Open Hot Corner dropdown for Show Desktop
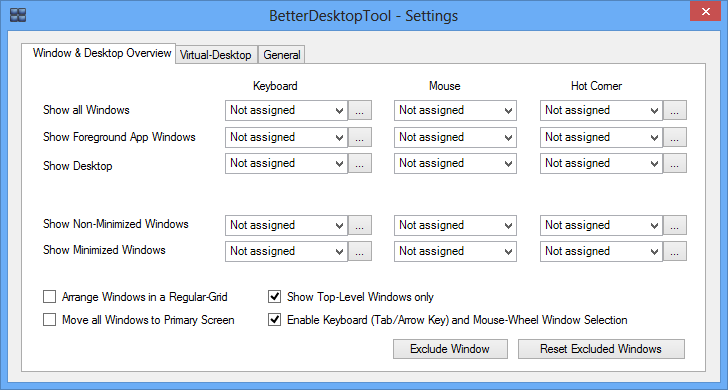728x390 pixels. pos(601,163)
